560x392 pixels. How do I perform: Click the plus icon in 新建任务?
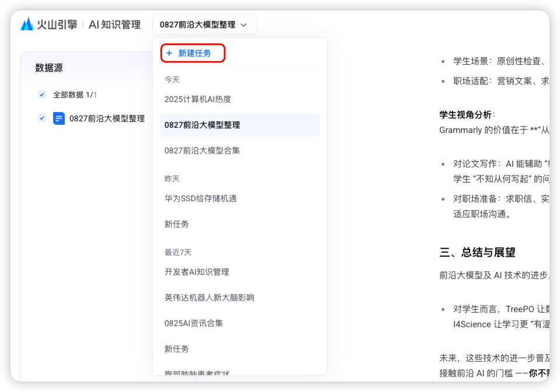[x=169, y=53]
